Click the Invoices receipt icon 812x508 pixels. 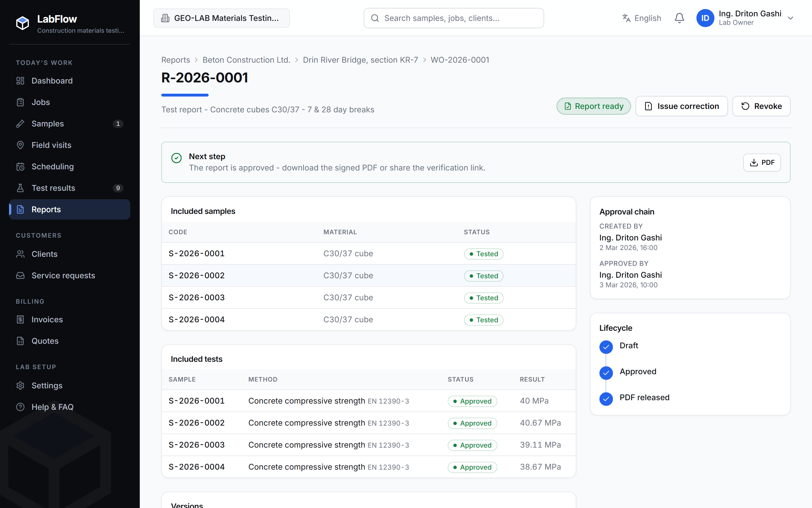pos(21,319)
